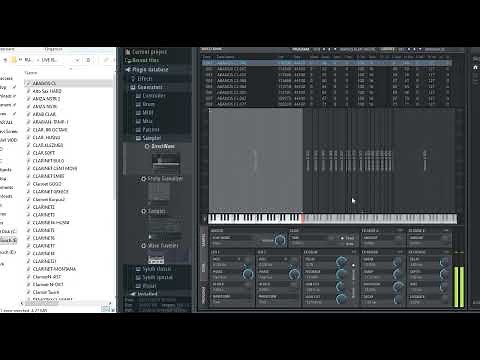Image resolution: width=480 pixels, height=360 pixels.
Task: Click the Current project folder icon
Action: point(127,52)
